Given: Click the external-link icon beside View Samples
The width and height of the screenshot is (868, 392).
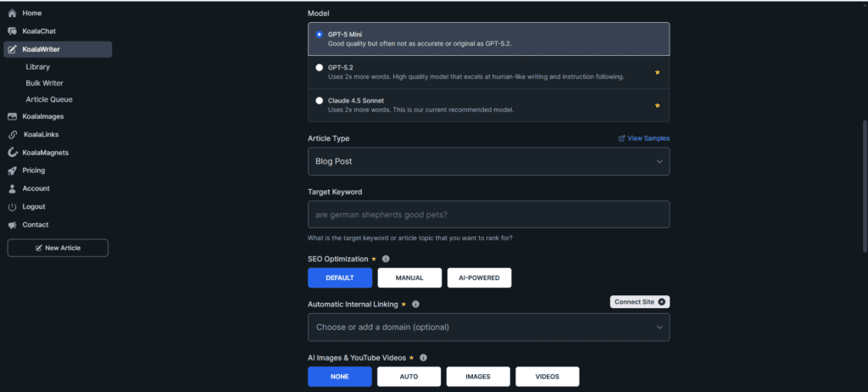Looking at the screenshot, I should [x=621, y=138].
